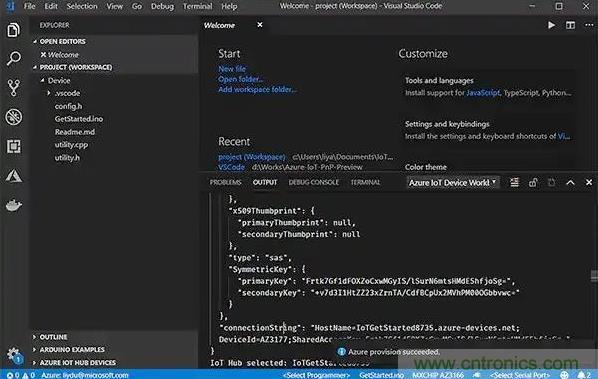This screenshot has height=379, width=598.
Task: Click the split editor icon
Action: pyautogui.click(x=570, y=25)
